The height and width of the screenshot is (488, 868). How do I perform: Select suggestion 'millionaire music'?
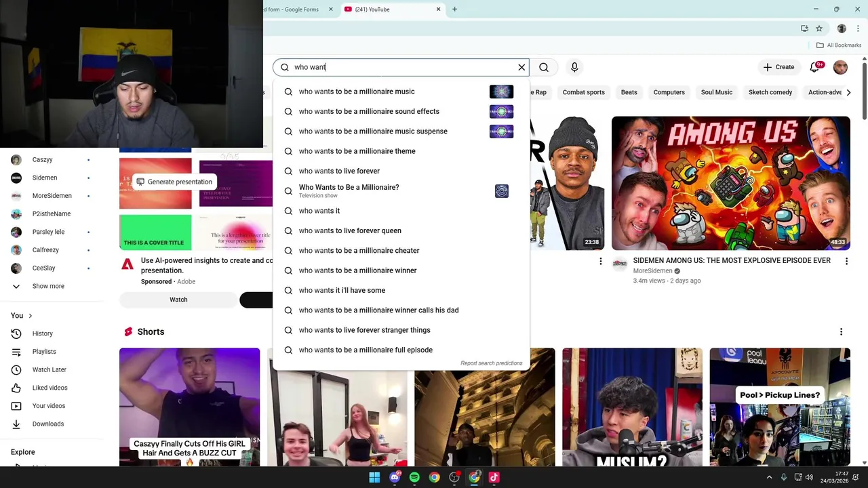400,91
